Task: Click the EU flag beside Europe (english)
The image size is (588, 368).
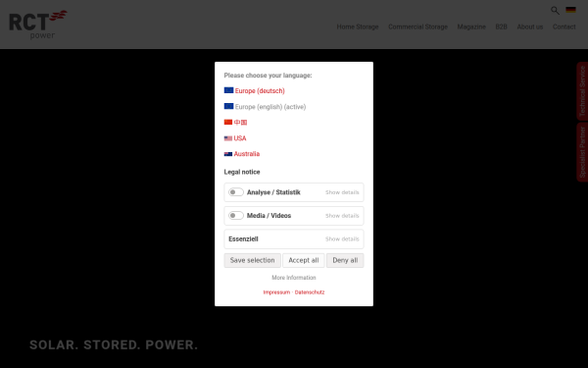Action: pyautogui.click(x=228, y=106)
